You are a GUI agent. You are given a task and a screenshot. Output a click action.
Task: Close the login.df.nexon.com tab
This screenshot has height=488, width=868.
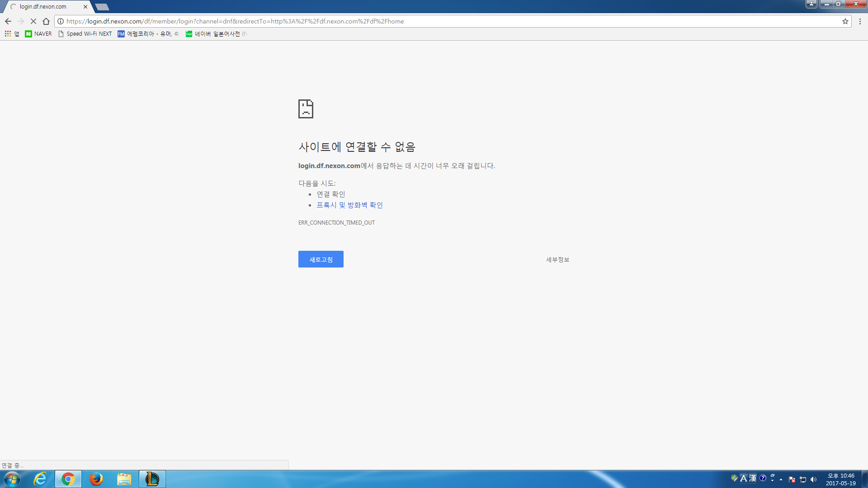tap(85, 7)
